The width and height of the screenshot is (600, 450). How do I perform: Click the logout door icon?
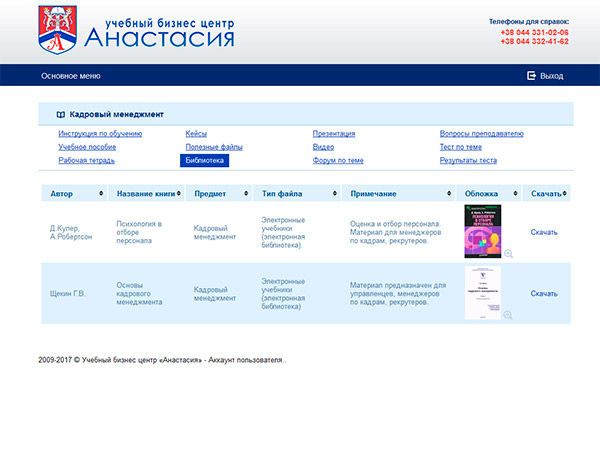[531, 76]
